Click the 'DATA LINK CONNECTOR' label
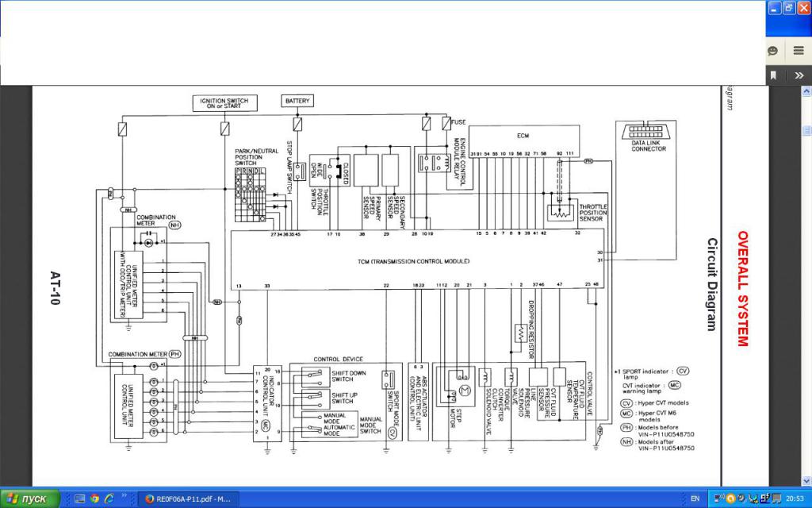The image size is (812, 508). pyautogui.click(x=649, y=146)
